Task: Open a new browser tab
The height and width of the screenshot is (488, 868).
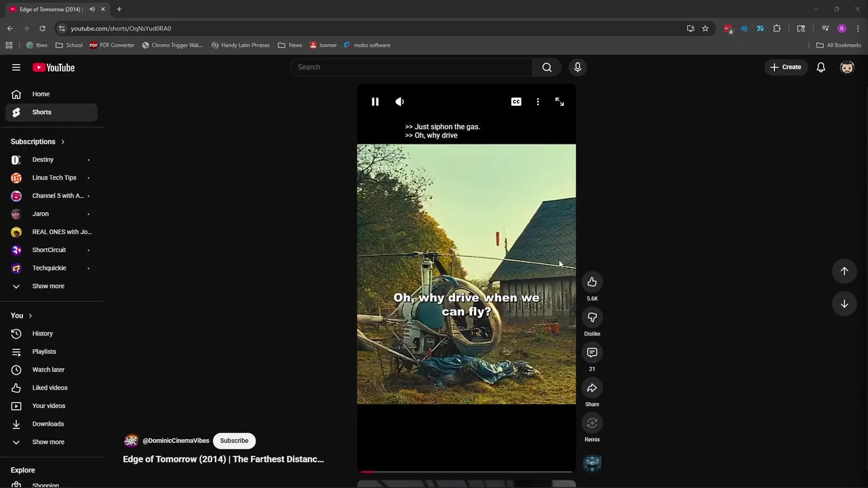Action: coord(119,9)
